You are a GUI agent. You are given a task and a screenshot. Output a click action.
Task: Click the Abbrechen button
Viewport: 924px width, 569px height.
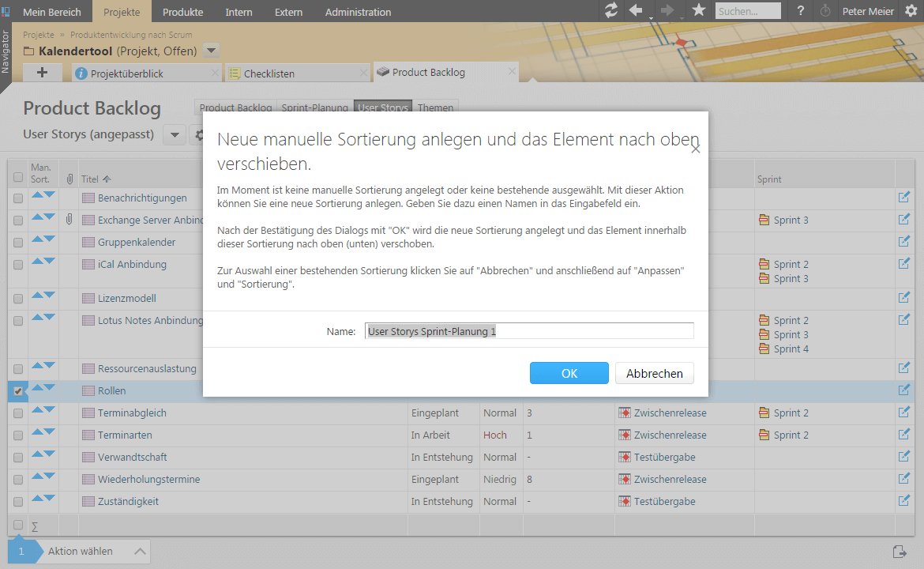[x=654, y=373]
